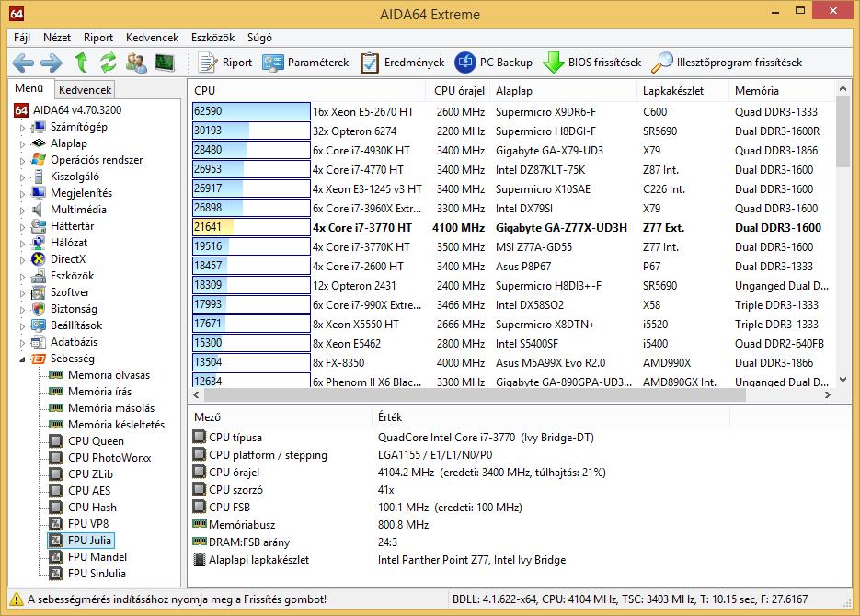Click the Érték column header

click(551, 417)
